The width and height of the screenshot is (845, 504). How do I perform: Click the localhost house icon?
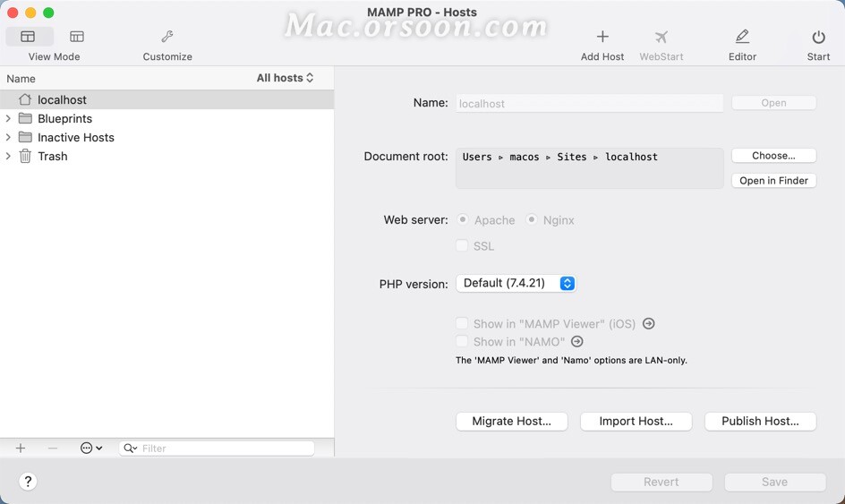[x=25, y=99]
